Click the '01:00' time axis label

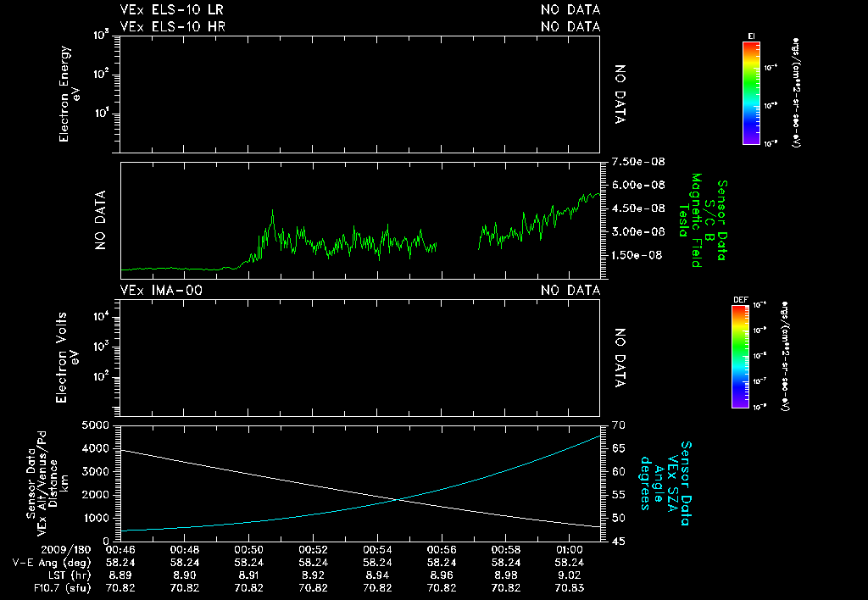pos(570,550)
